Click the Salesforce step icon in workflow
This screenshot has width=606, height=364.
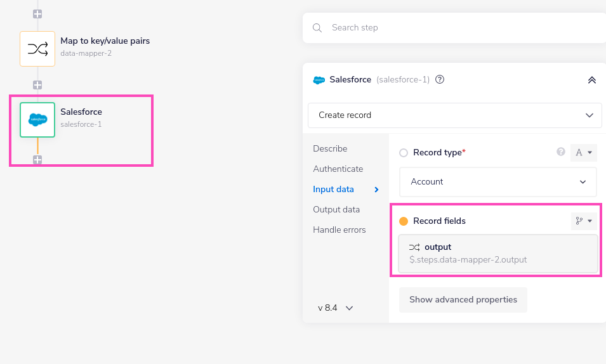(37, 119)
